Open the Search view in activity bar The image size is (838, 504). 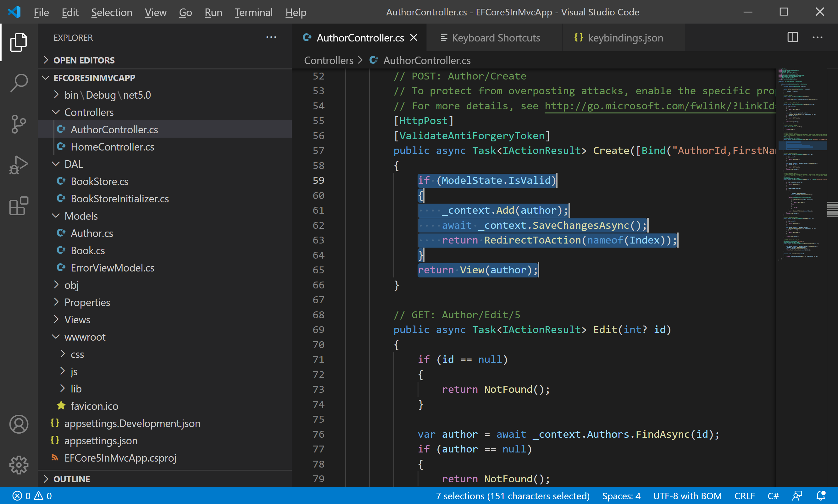[x=19, y=83]
